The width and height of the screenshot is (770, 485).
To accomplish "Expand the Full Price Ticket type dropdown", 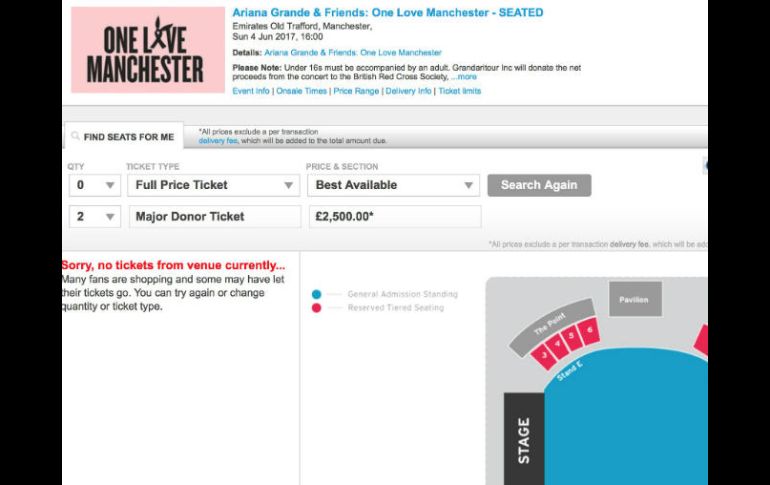I will (x=213, y=185).
